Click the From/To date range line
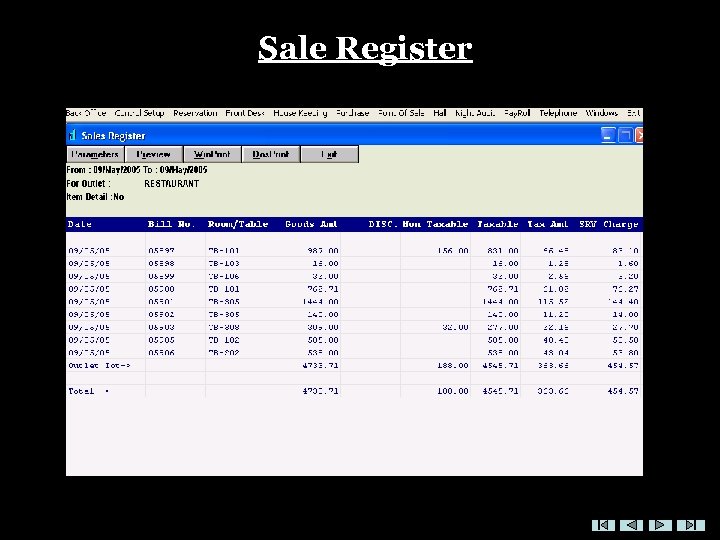This screenshot has height=540, width=720. click(x=137, y=170)
